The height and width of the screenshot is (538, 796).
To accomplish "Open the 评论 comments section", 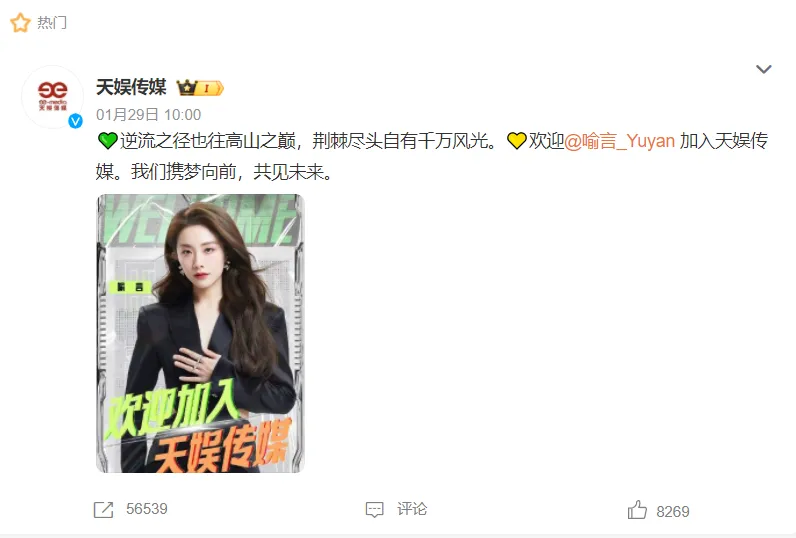I will 412,509.
